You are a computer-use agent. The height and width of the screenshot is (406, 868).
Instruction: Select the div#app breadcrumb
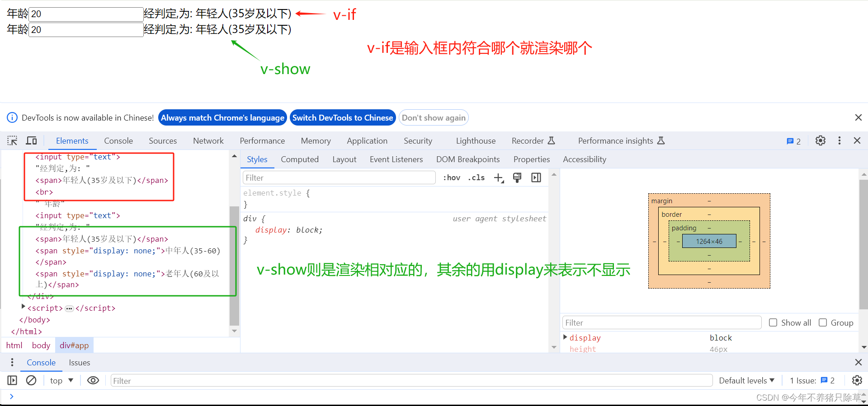[74, 345]
